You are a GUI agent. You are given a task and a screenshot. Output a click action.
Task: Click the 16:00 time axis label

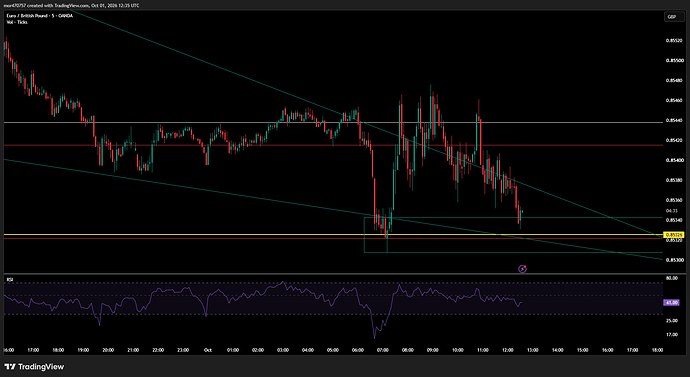8,351
